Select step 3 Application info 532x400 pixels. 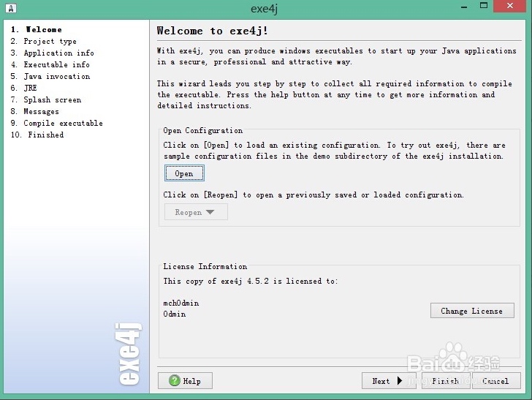click(x=53, y=53)
